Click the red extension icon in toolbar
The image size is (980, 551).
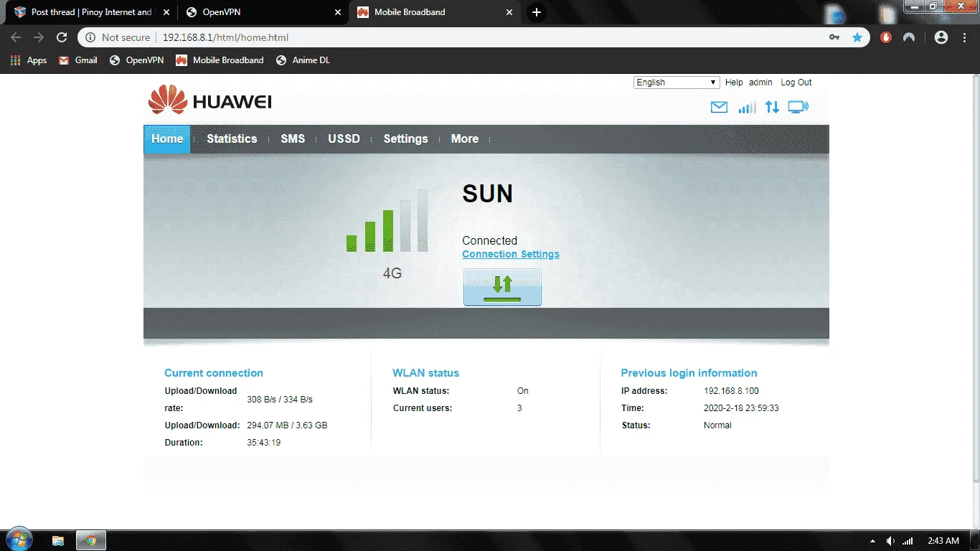[x=886, y=37]
